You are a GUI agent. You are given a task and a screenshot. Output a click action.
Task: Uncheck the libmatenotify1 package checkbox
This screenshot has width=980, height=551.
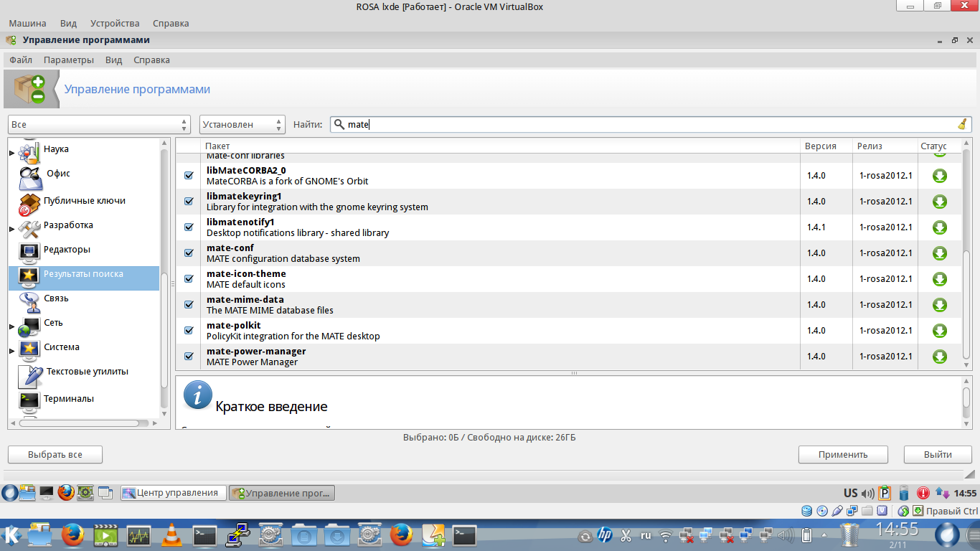pyautogui.click(x=189, y=227)
